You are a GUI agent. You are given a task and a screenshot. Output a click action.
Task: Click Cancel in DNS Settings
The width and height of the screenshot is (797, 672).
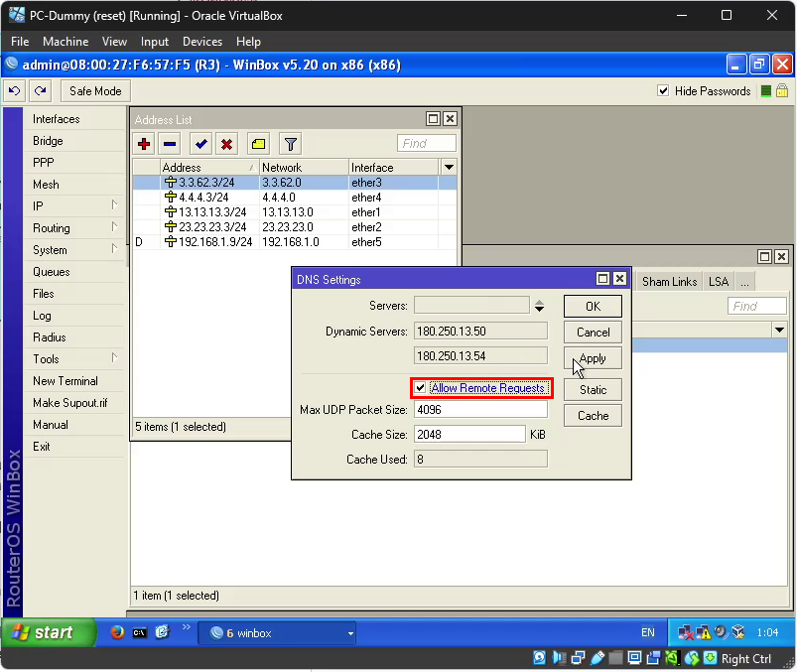593,333
